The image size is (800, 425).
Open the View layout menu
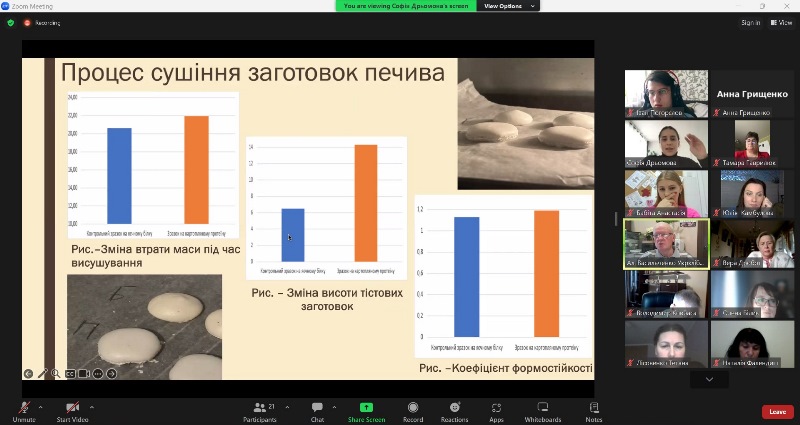point(781,22)
